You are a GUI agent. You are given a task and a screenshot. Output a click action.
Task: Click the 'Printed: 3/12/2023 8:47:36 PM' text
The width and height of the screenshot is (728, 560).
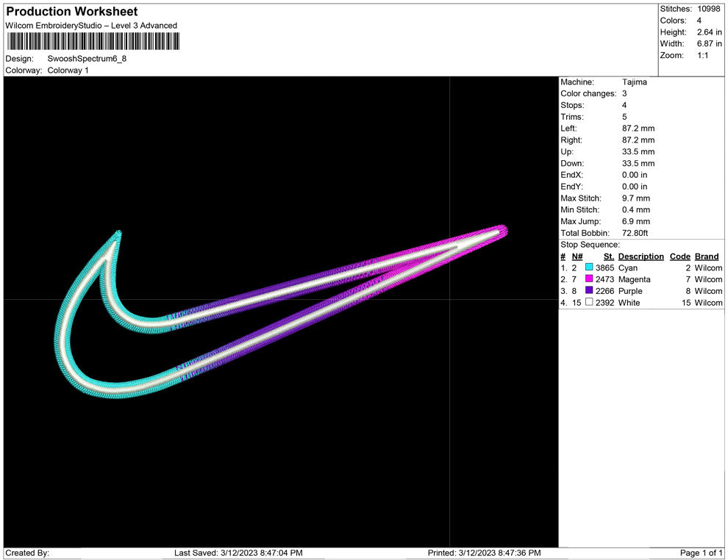pos(485,553)
